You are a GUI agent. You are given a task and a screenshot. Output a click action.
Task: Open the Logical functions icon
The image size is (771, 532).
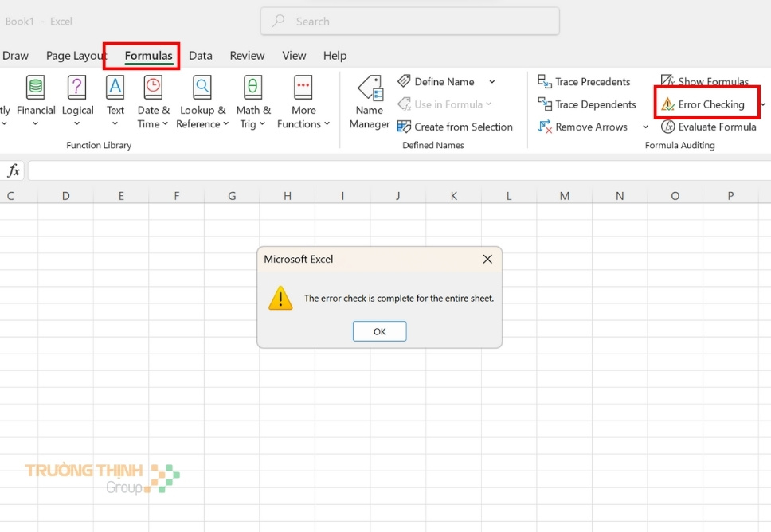77,88
